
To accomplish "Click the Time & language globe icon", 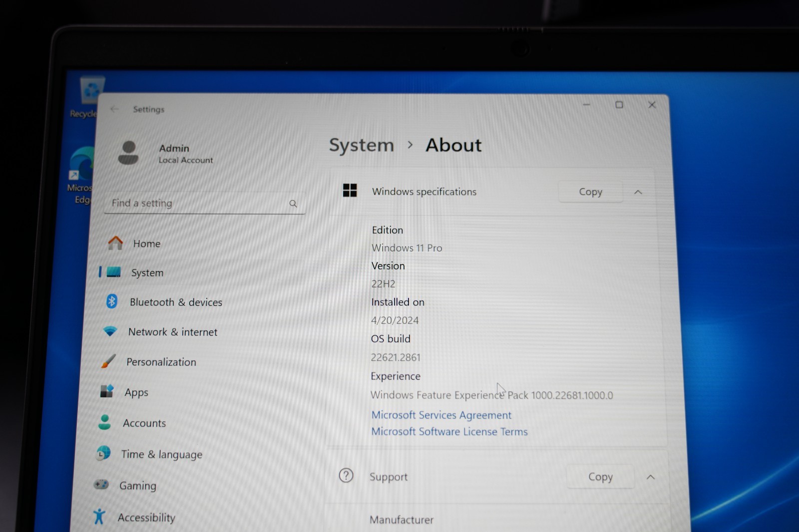I will point(103,453).
